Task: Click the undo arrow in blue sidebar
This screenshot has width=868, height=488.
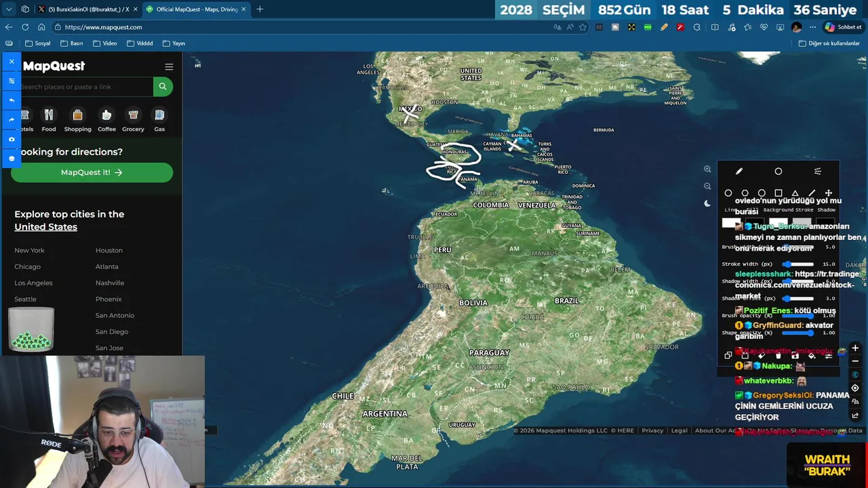Action: point(12,100)
